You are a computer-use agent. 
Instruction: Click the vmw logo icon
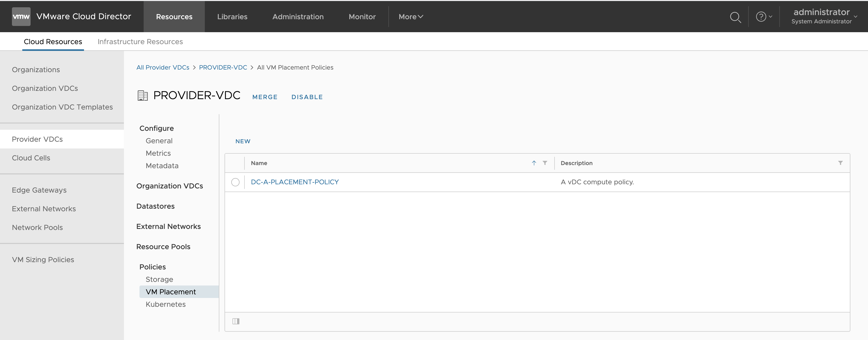point(21,17)
